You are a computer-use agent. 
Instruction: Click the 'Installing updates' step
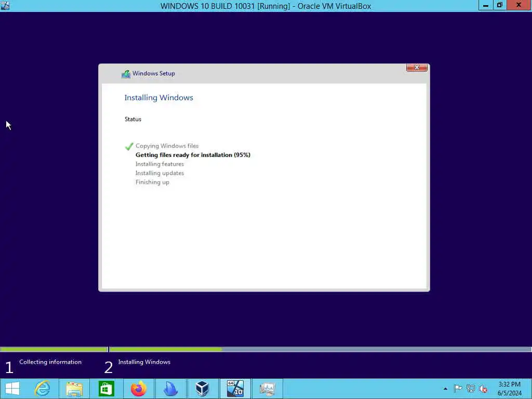tap(160, 173)
